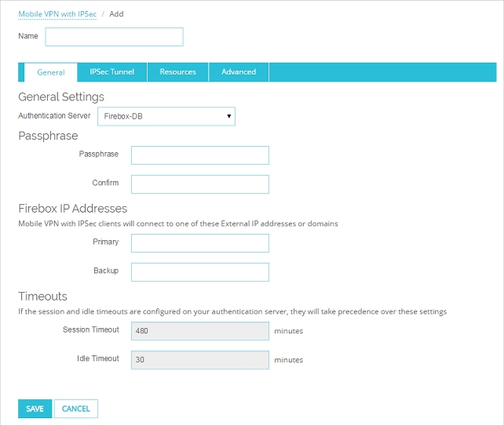Open the Mobile VPN with IPSec breadcrumb link

[57, 14]
